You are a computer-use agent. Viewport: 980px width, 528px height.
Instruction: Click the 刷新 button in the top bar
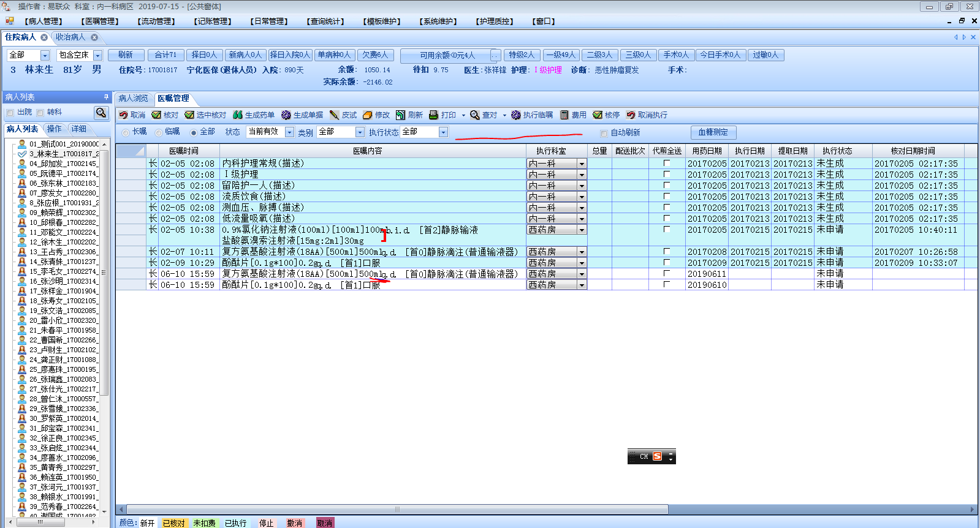pyautogui.click(x=126, y=55)
